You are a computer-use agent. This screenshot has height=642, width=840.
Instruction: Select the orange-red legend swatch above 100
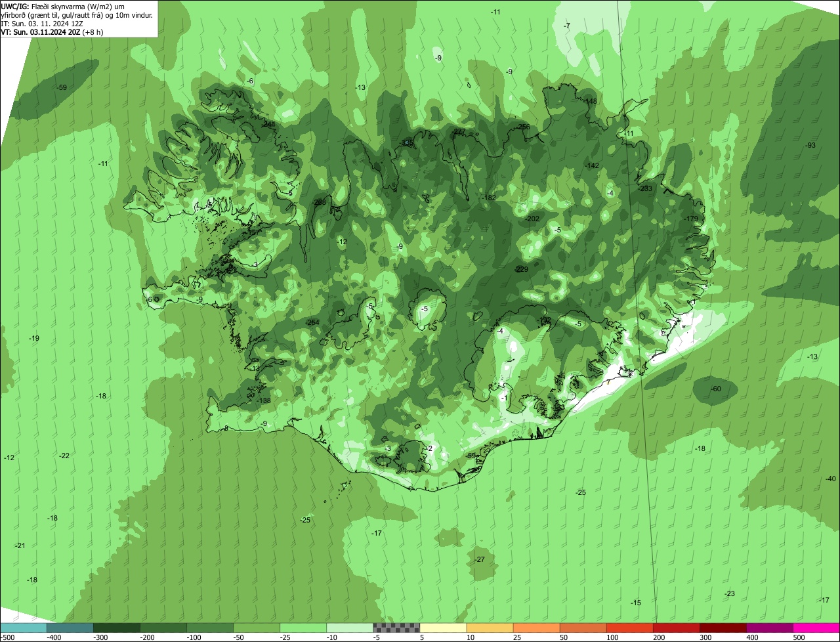629,628
